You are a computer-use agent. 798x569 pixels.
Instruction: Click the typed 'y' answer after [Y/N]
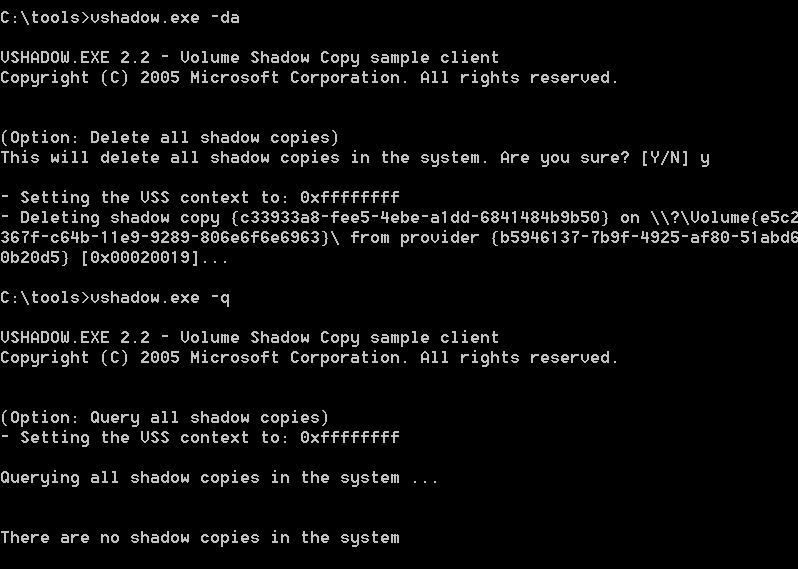[x=704, y=159]
